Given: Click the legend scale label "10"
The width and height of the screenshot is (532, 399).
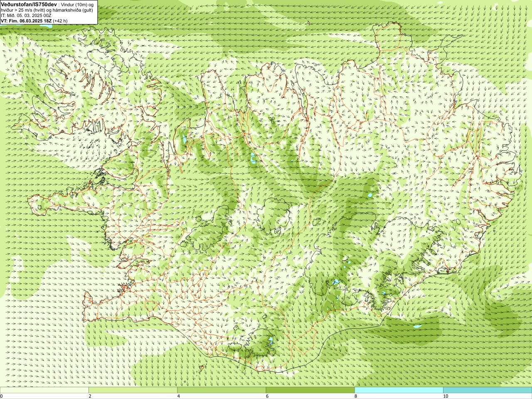Looking at the screenshot, I should coord(446,396).
